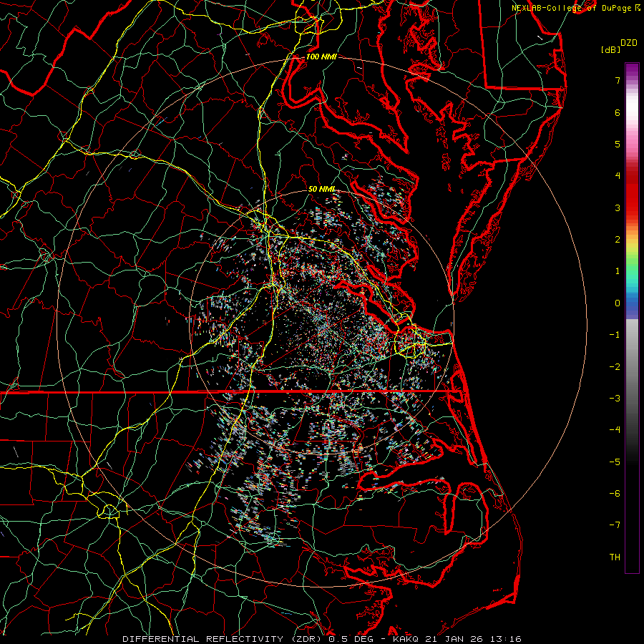Image resolution: width=644 pixels, height=644 pixels.
Task: Click the 7 value on the scale
Action: pyautogui.click(x=618, y=80)
